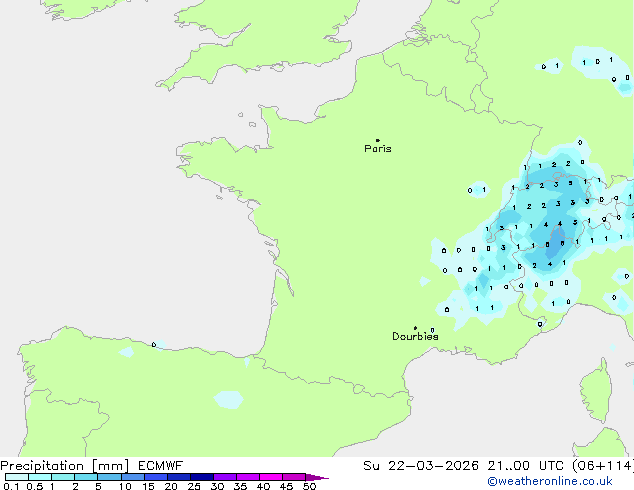This screenshot has height=490, width=634.
Task: Select the 45 mm legend swatch
Action: pyautogui.click(x=294, y=477)
